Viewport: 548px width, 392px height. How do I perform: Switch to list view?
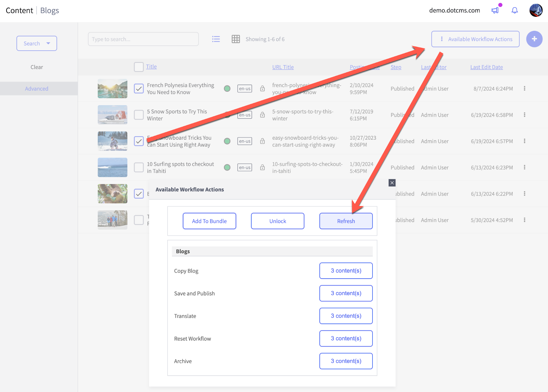pyautogui.click(x=216, y=39)
